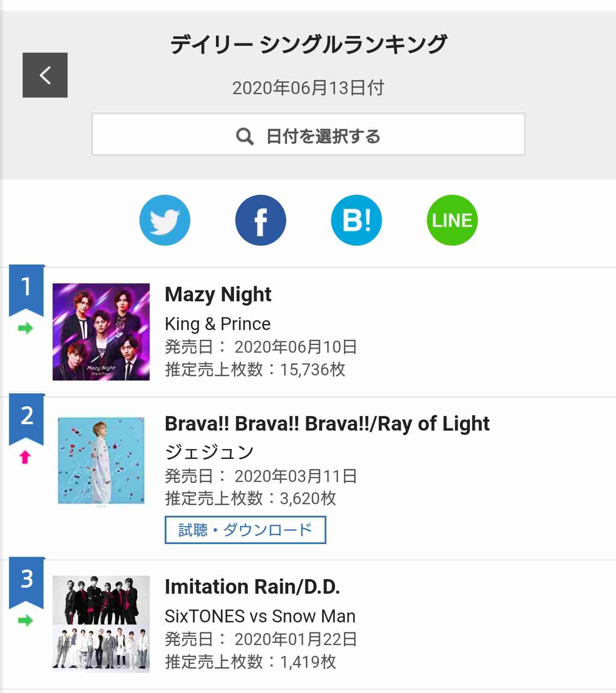Share ranking on Twitter
The width and height of the screenshot is (616, 693).
[x=165, y=220]
